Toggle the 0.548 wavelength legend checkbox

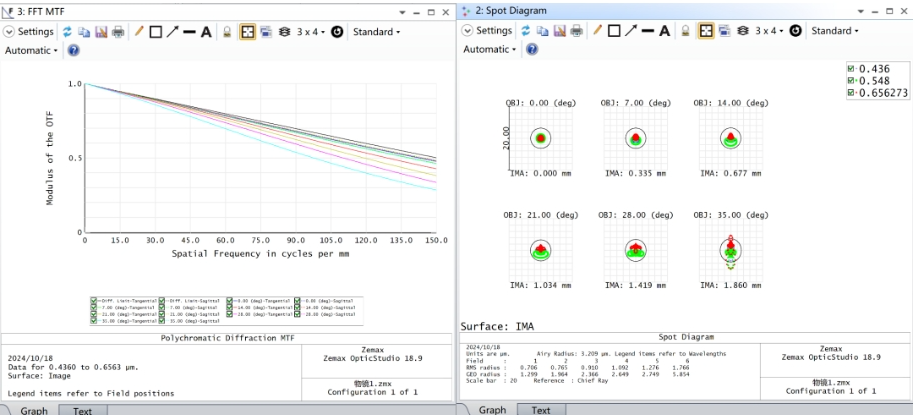[851, 80]
